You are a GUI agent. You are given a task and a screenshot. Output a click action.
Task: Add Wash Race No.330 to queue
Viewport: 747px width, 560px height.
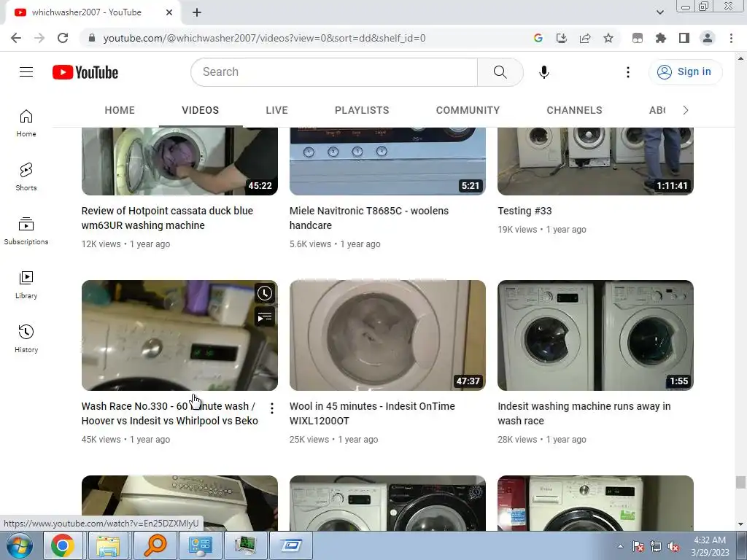[264, 316]
